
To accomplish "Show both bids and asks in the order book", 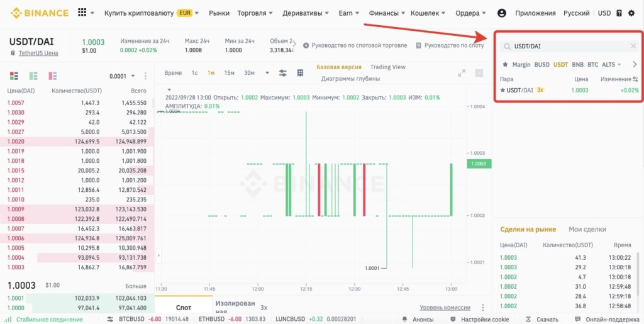I will click(x=14, y=75).
